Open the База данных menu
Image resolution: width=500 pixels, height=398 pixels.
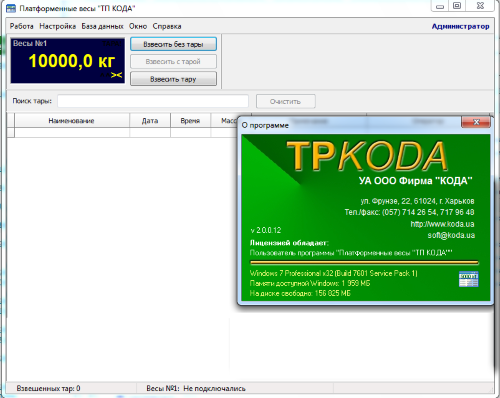coord(103,26)
